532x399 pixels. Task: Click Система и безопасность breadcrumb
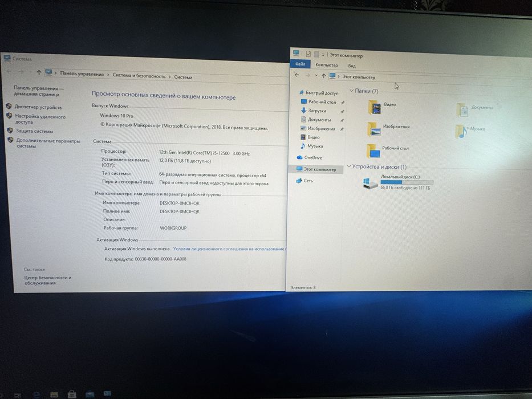click(x=139, y=76)
